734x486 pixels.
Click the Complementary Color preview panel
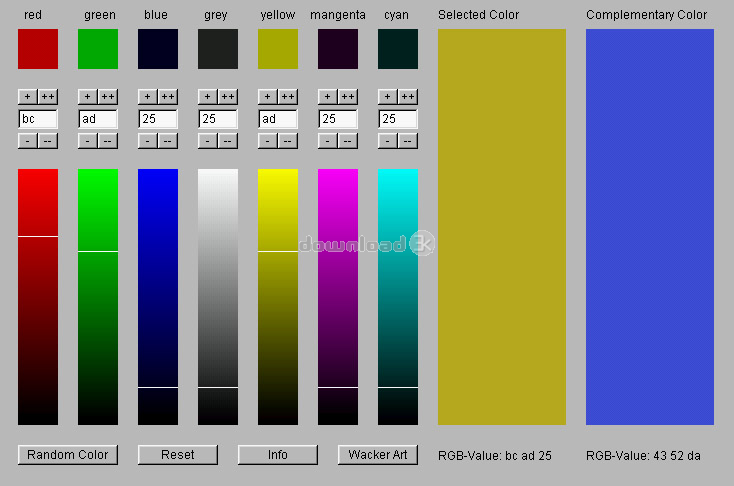(650, 227)
